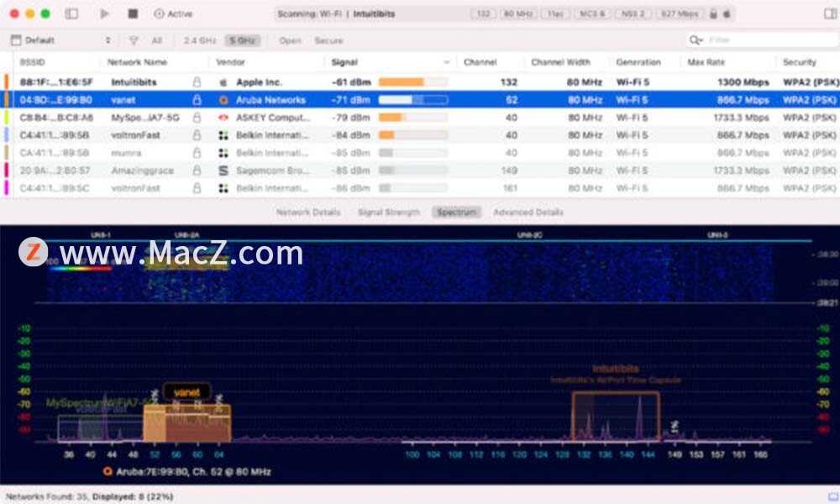Enable the 2.4 GHz band filter
This screenshot has height=504, width=840.
click(200, 40)
